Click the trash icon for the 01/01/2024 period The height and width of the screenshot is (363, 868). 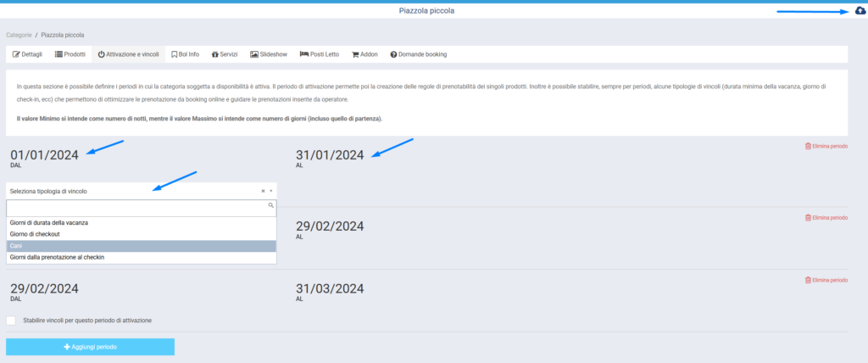(808, 147)
